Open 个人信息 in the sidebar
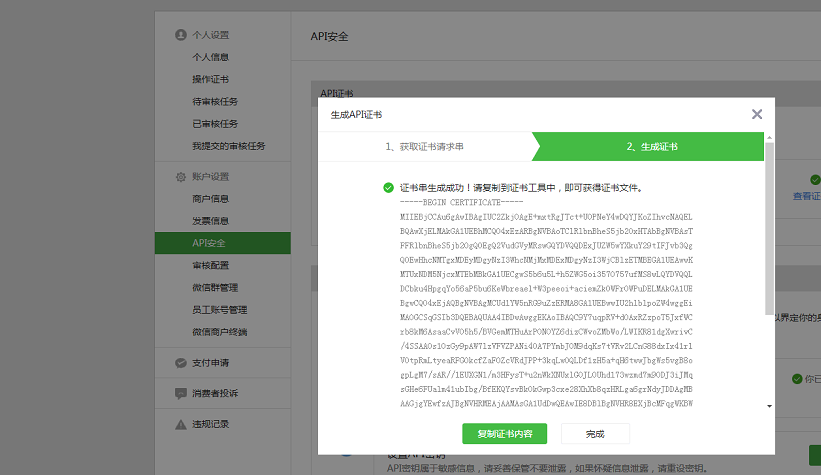821x475 pixels. click(211, 57)
